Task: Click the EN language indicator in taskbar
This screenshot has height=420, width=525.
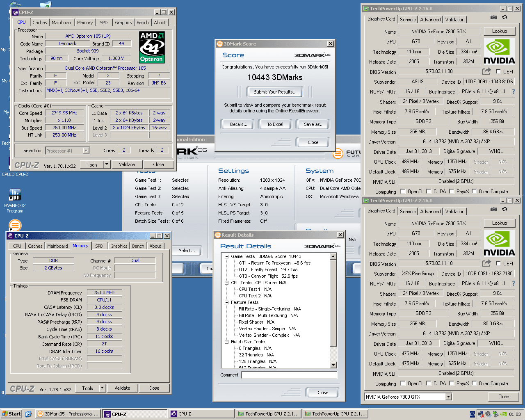Action: 472,414
